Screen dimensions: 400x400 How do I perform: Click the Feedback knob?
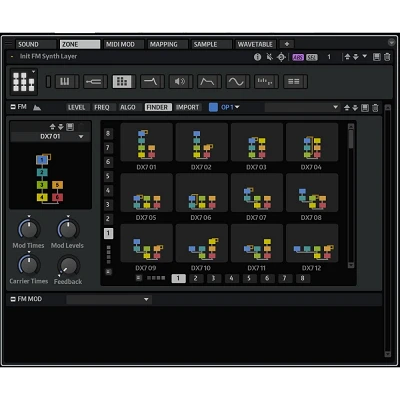pyautogui.click(x=68, y=266)
